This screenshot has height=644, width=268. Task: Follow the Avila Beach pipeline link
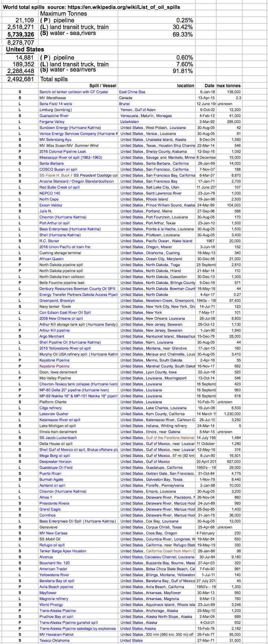(57, 587)
